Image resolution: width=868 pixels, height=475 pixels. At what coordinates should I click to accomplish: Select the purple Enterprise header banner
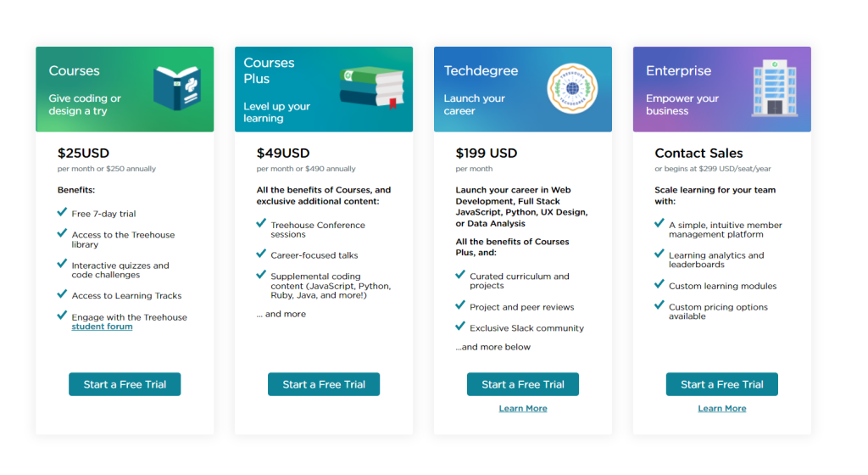(722, 89)
